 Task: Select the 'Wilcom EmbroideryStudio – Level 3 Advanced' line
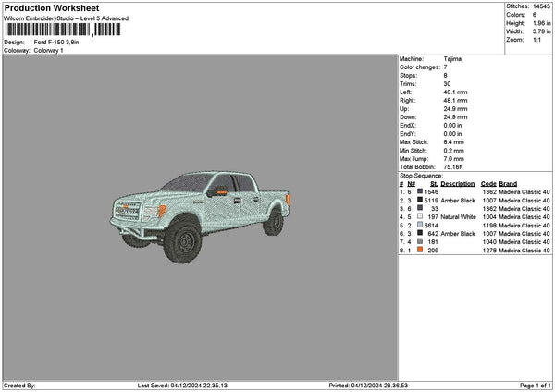[67, 18]
